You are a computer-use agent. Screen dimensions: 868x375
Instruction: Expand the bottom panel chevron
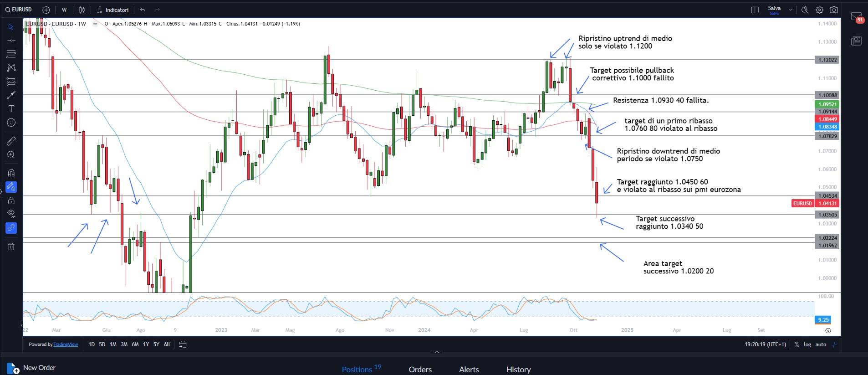[436, 352]
